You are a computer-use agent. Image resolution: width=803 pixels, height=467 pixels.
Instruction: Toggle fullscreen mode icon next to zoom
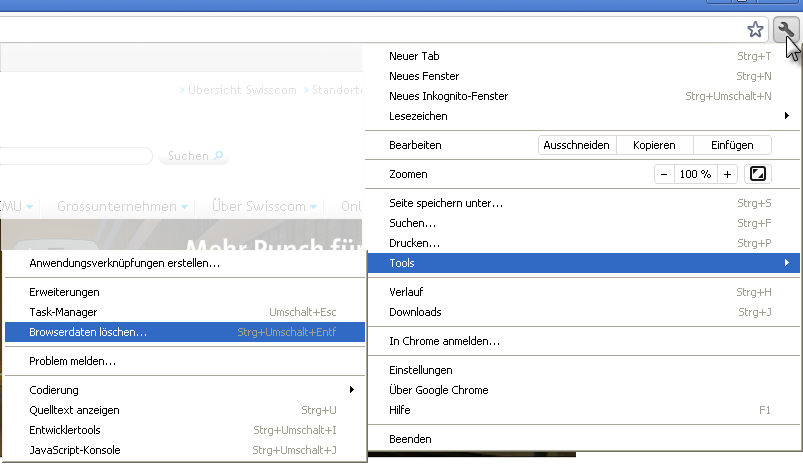coord(758,174)
